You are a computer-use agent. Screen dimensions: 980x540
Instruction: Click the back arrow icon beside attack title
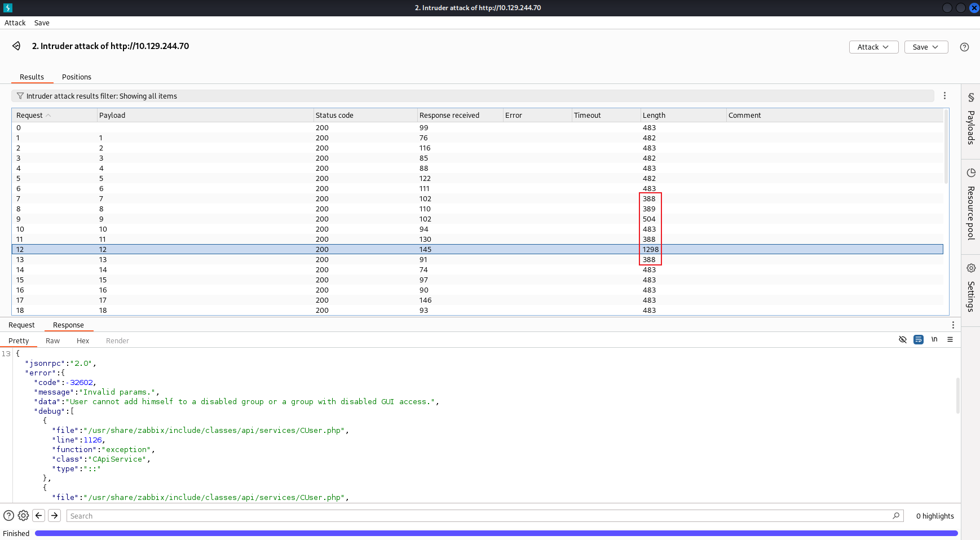coord(16,46)
